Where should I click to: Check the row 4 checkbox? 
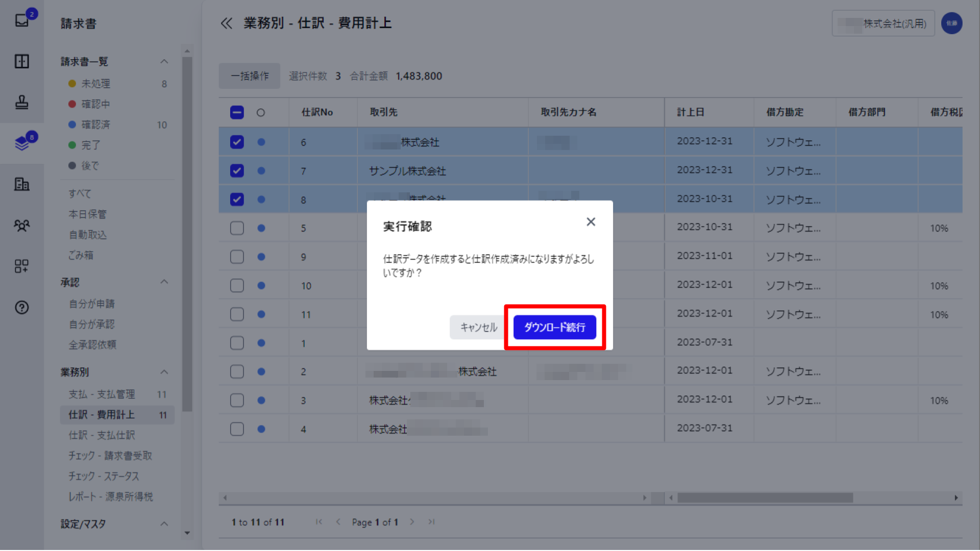point(237,429)
